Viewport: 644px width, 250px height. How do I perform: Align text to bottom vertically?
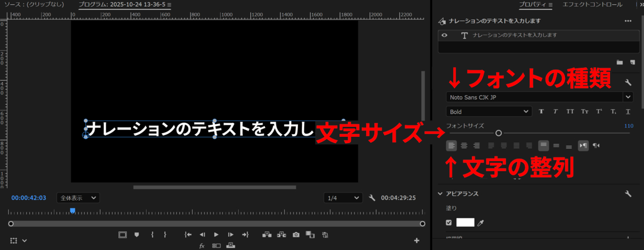pos(569,146)
